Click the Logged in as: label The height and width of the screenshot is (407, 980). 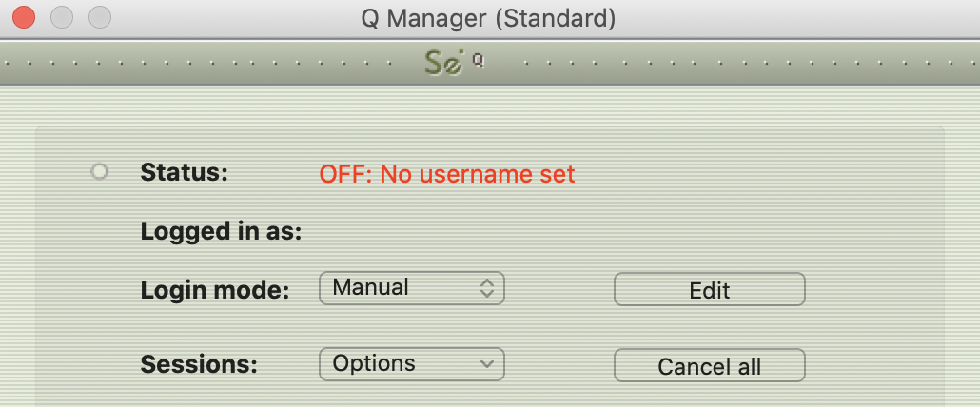221,231
